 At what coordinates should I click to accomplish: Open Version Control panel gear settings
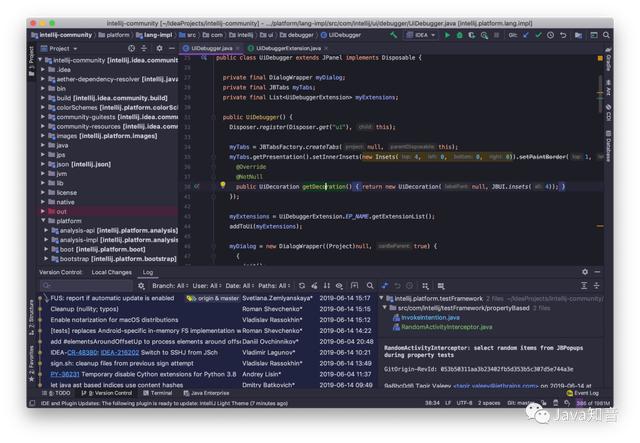(x=585, y=272)
